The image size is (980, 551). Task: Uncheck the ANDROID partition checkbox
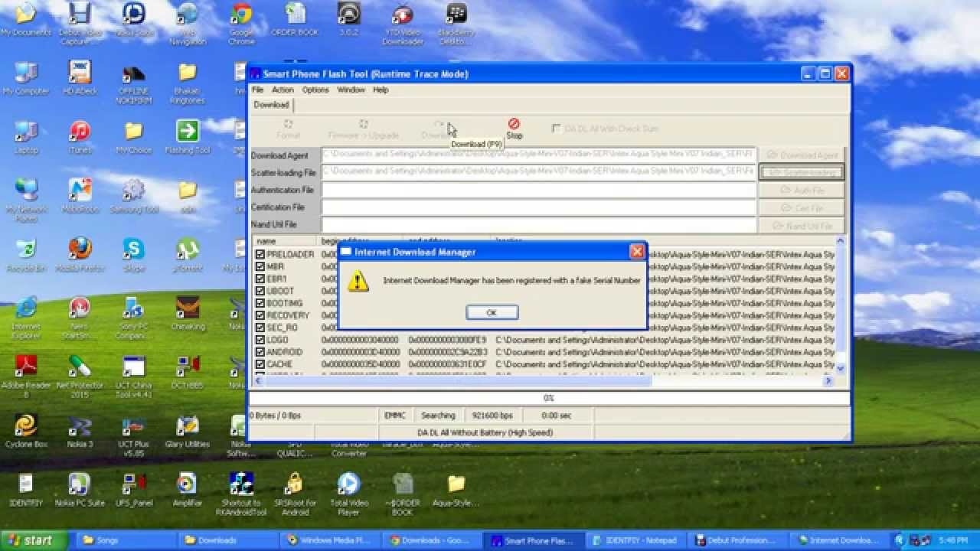coord(260,352)
